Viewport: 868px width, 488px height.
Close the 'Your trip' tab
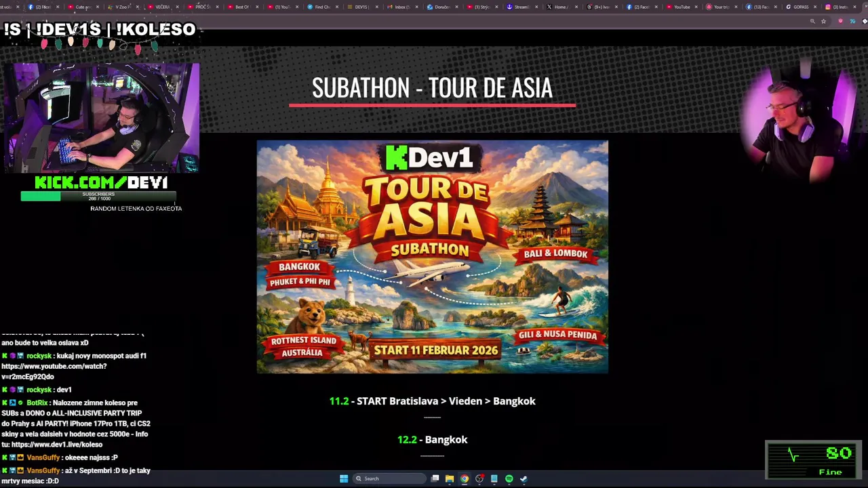coord(736,7)
